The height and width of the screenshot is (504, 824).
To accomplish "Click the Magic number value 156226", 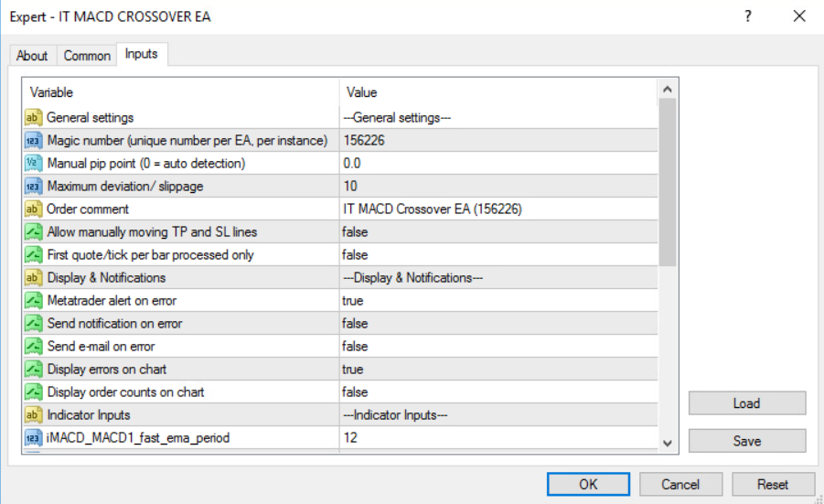I will tap(366, 141).
